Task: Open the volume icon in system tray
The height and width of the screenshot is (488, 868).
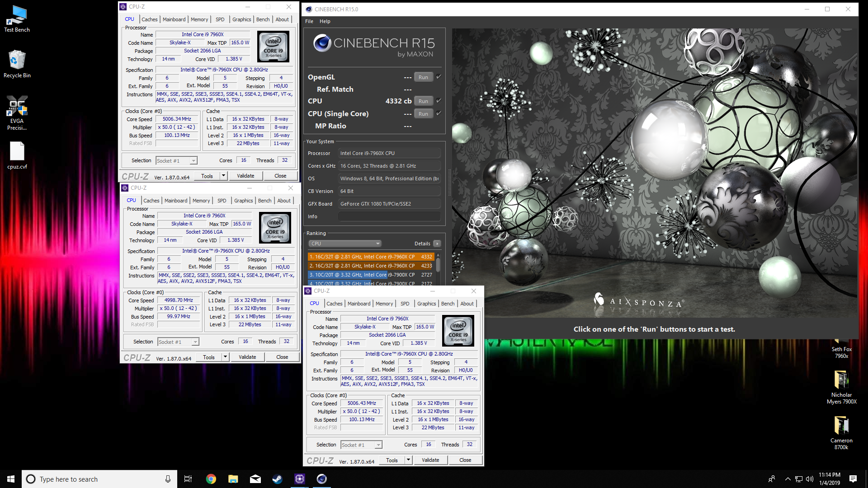Action: (810, 479)
